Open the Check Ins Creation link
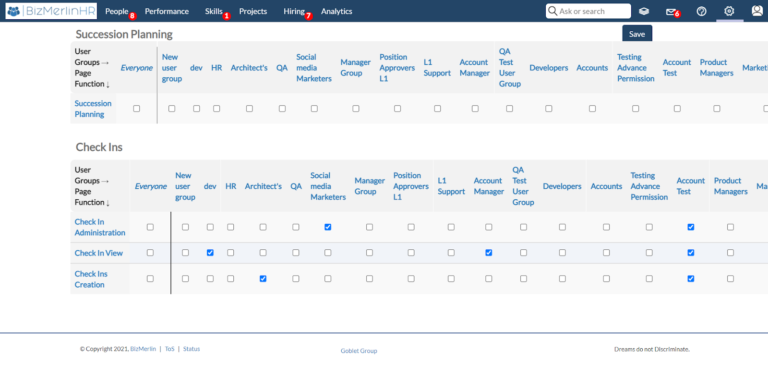 click(91, 279)
